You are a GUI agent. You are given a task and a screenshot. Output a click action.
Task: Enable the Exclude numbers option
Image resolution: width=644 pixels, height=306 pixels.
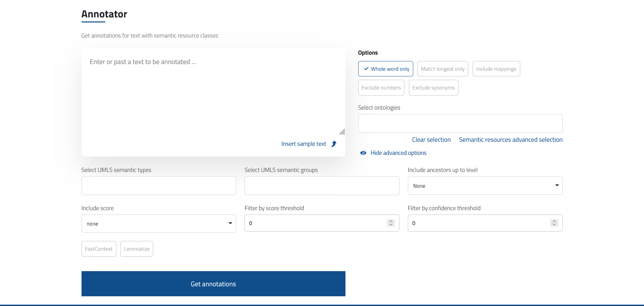tap(381, 87)
